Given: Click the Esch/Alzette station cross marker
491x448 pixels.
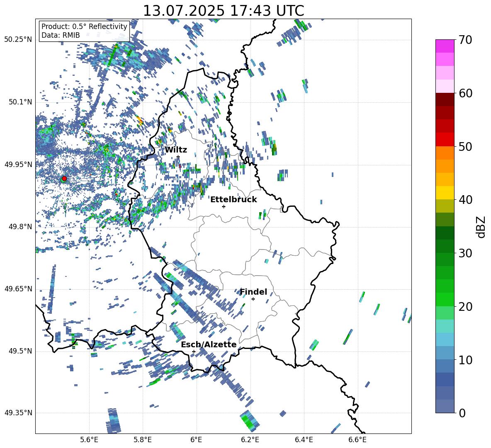Looking at the screenshot, I should (194, 351).
